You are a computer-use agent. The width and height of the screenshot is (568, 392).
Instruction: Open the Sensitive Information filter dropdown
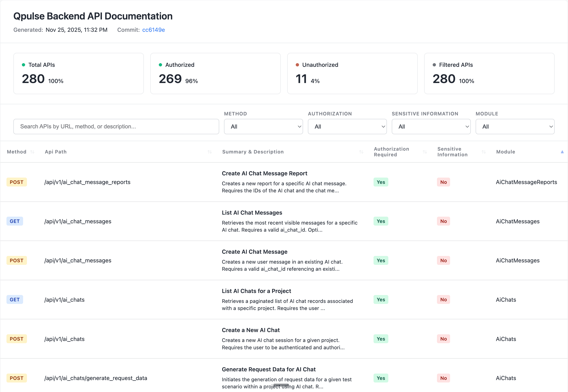(x=431, y=127)
